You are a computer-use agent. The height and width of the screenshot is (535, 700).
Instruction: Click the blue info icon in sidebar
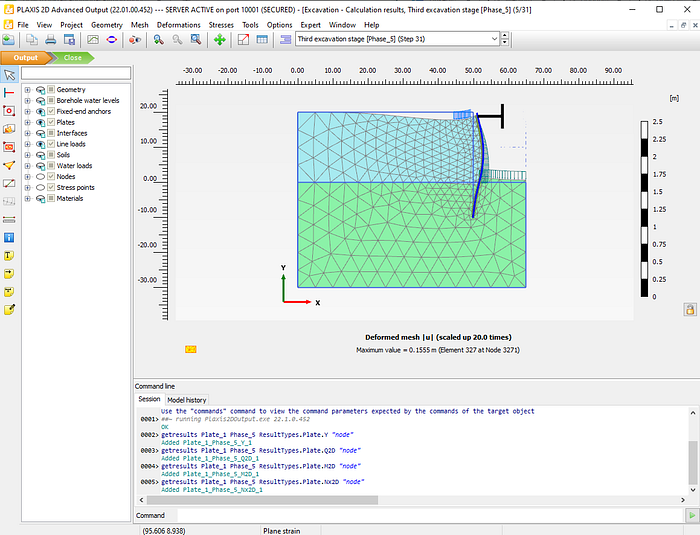tap(9, 238)
